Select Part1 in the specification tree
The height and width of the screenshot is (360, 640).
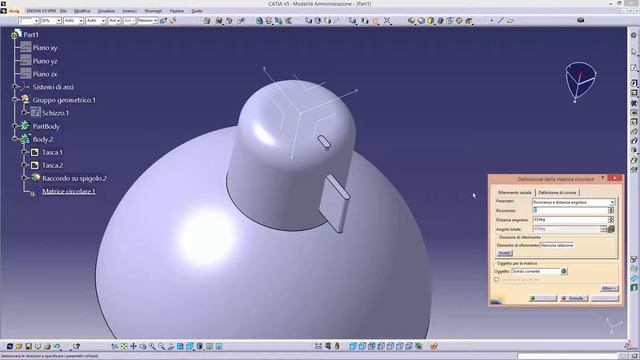click(x=31, y=35)
